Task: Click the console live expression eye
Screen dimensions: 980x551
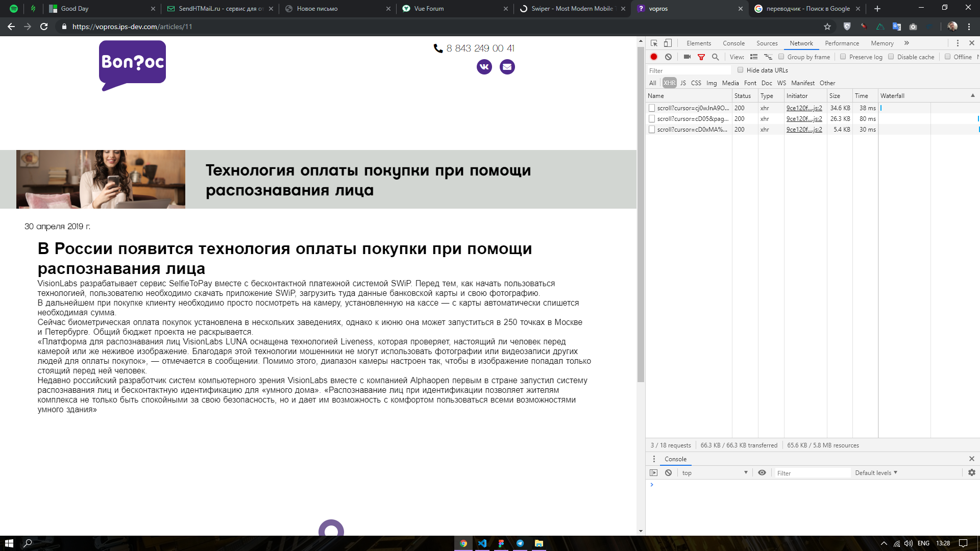Action: click(762, 473)
